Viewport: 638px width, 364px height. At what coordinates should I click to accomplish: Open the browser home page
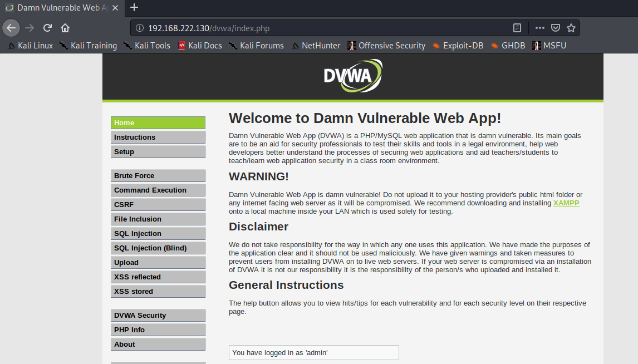65,28
